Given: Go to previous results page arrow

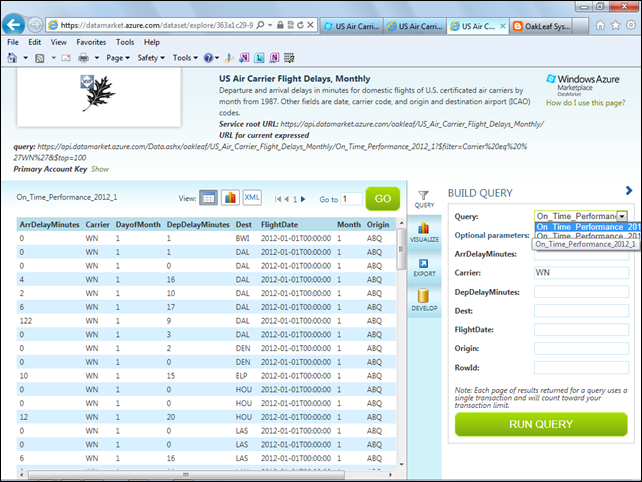Looking at the screenshot, I should click(287, 199).
